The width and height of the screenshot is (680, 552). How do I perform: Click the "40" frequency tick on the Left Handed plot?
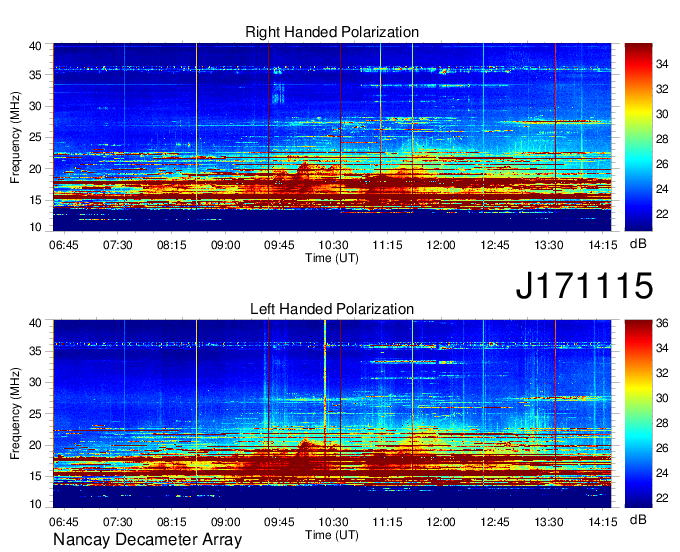[36, 323]
